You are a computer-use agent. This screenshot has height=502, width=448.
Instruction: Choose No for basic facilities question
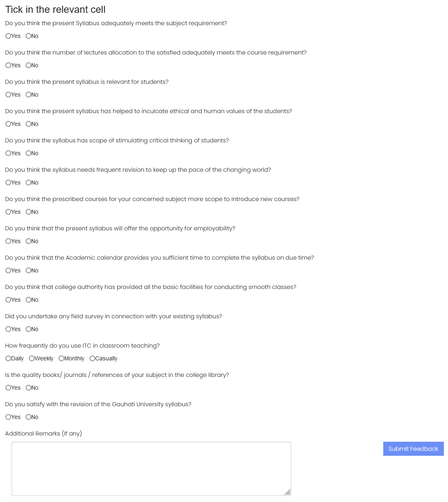[x=28, y=300]
